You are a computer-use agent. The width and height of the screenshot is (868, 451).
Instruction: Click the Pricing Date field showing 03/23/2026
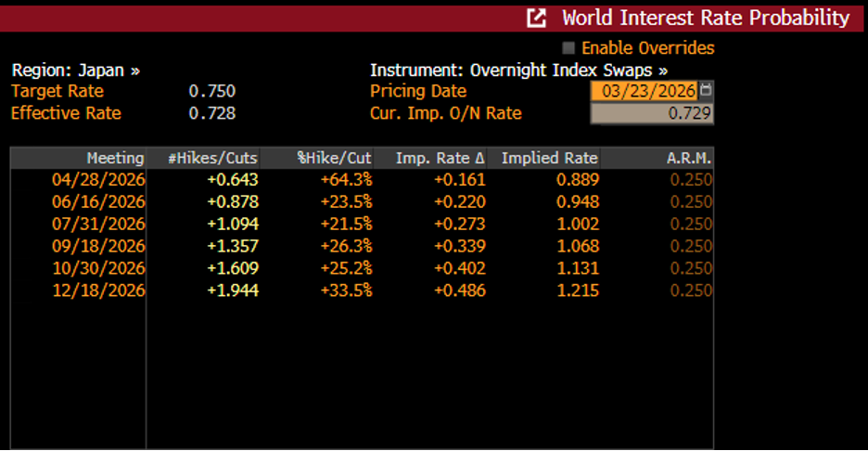pyautogui.click(x=645, y=91)
